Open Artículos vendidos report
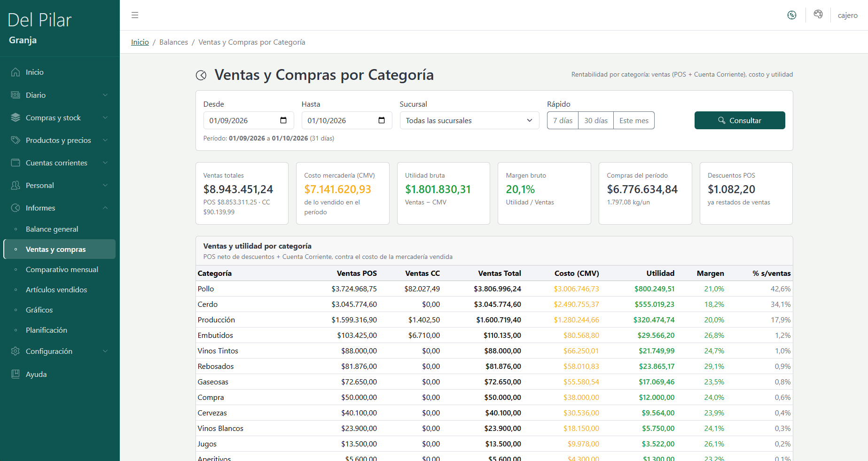 point(60,289)
